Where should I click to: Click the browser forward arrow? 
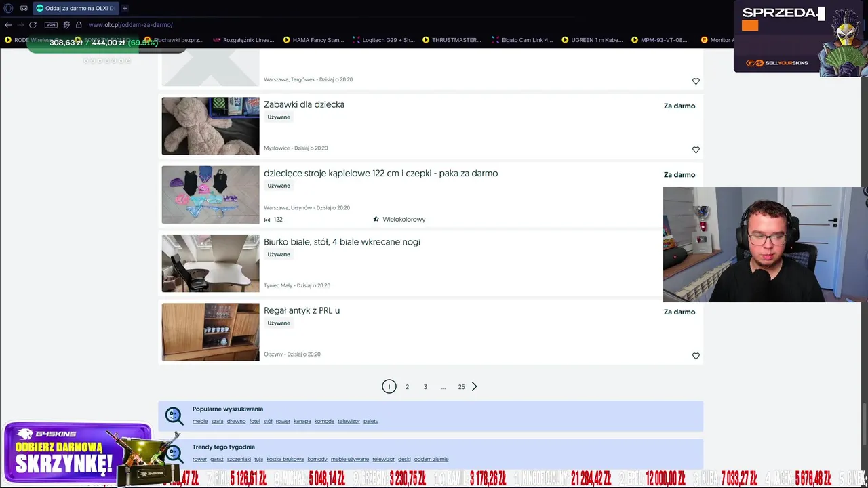pos(20,25)
